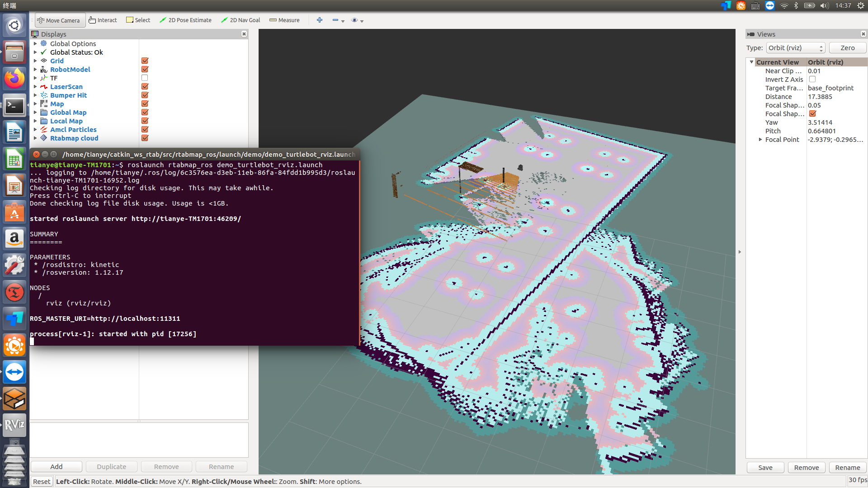Click the Add display button

point(57,467)
